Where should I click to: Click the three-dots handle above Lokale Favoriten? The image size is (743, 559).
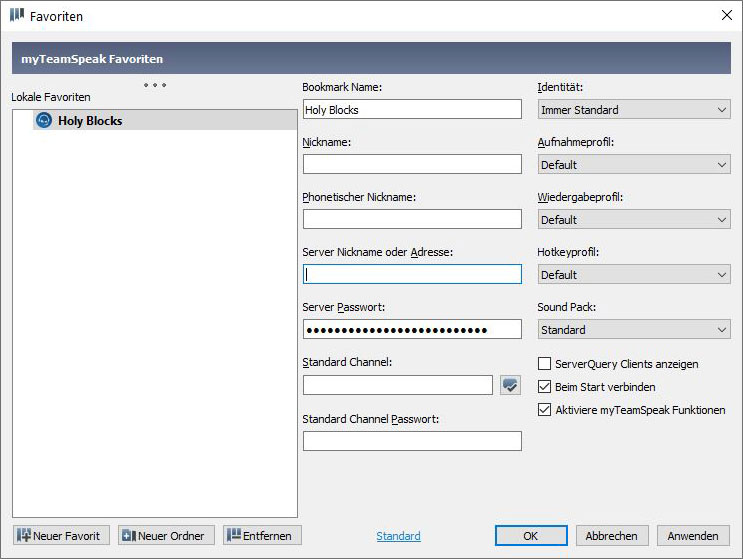(155, 85)
